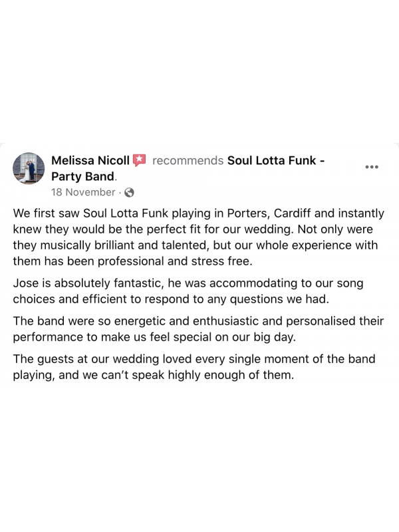Click the "Party Band." link text
This screenshot has width=399, height=532.
click(x=84, y=177)
